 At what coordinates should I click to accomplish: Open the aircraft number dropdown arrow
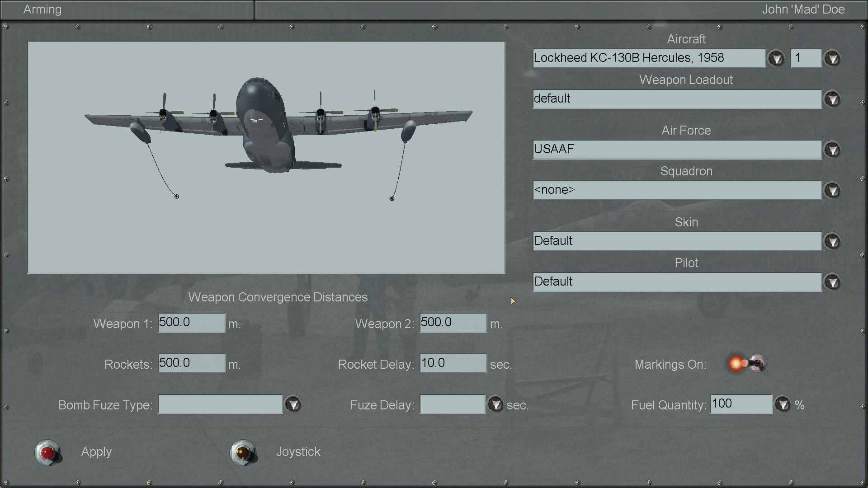click(x=832, y=59)
